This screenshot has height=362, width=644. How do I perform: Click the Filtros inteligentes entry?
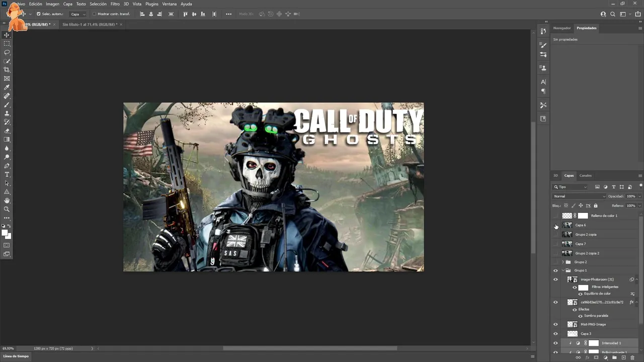click(605, 287)
